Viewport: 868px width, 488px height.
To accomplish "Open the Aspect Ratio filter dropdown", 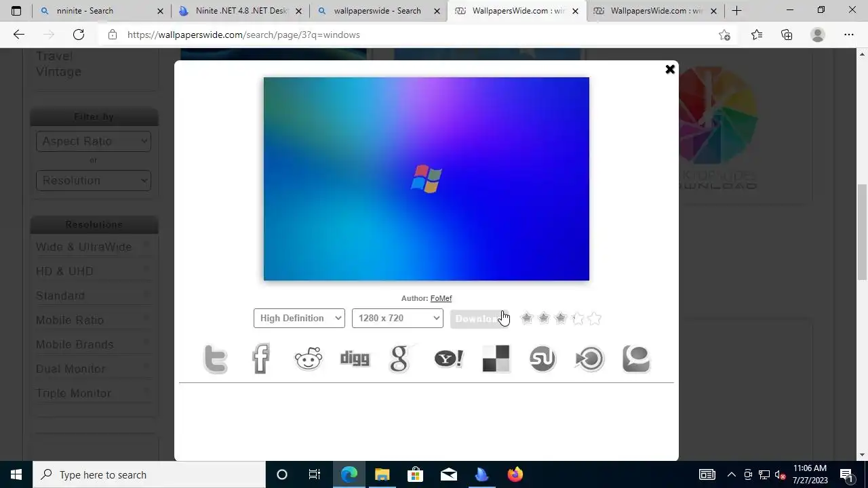I will pos(94,141).
